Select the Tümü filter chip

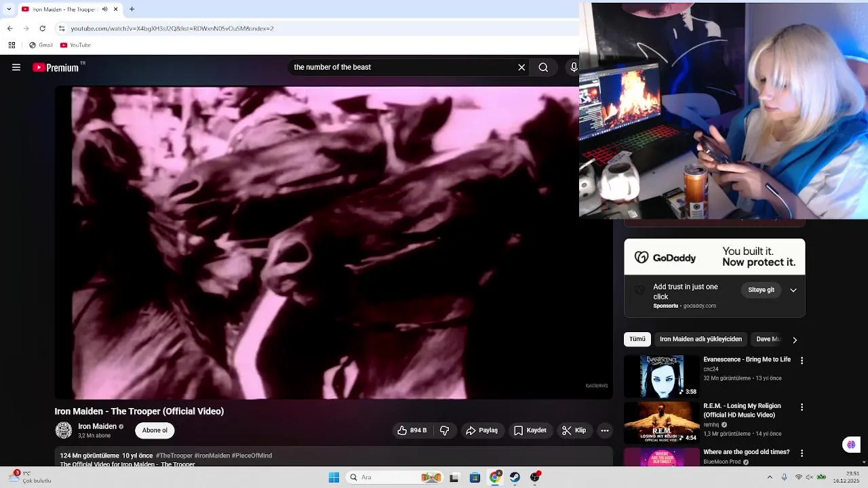coord(637,339)
